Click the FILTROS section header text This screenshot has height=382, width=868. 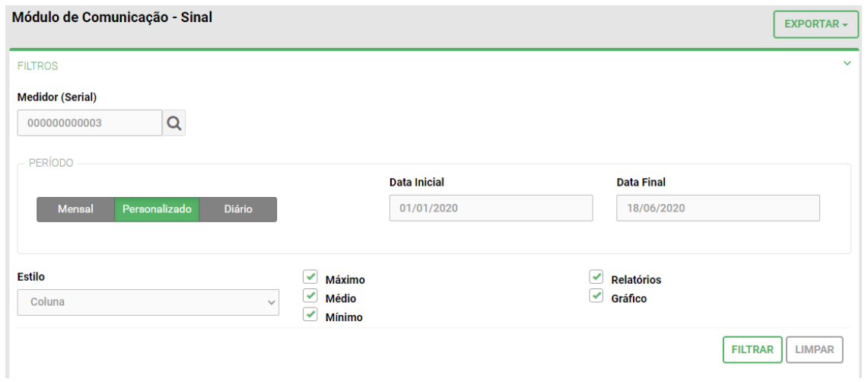coord(38,66)
